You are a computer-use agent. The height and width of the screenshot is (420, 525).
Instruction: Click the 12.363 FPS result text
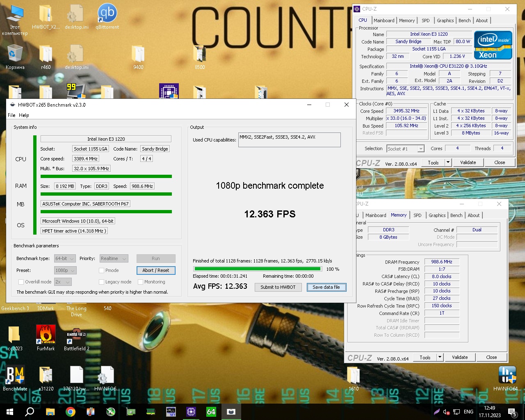pyautogui.click(x=270, y=214)
